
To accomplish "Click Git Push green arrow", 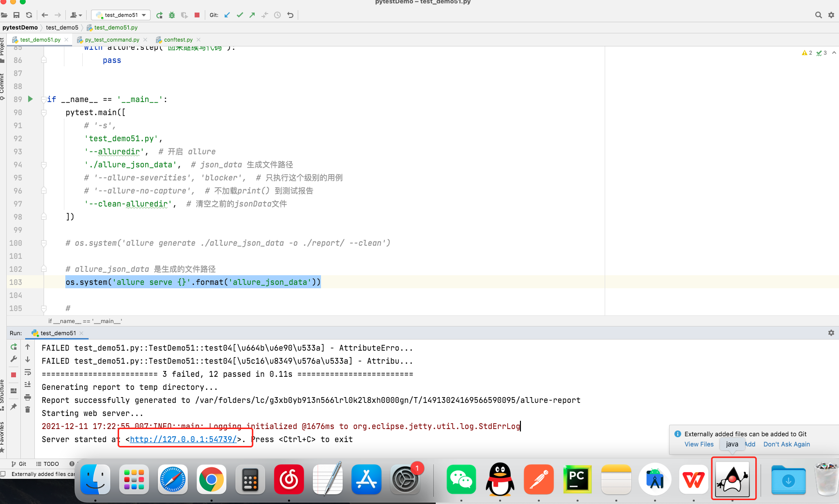I will [x=252, y=15].
